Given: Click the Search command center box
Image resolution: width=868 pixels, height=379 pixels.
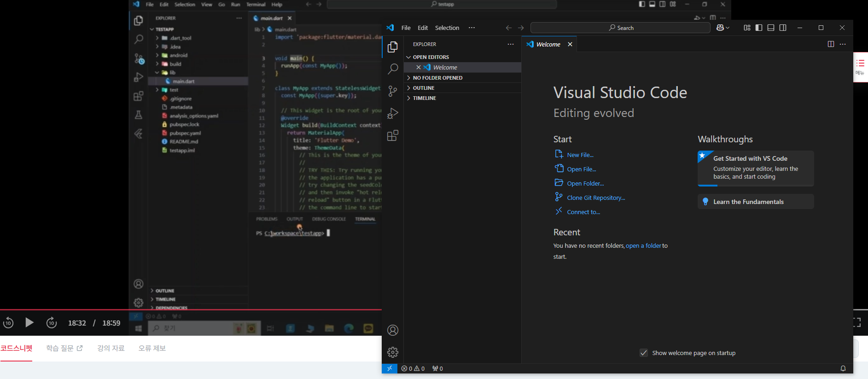Looking at the screenshot, I should (x=620, y=28).
